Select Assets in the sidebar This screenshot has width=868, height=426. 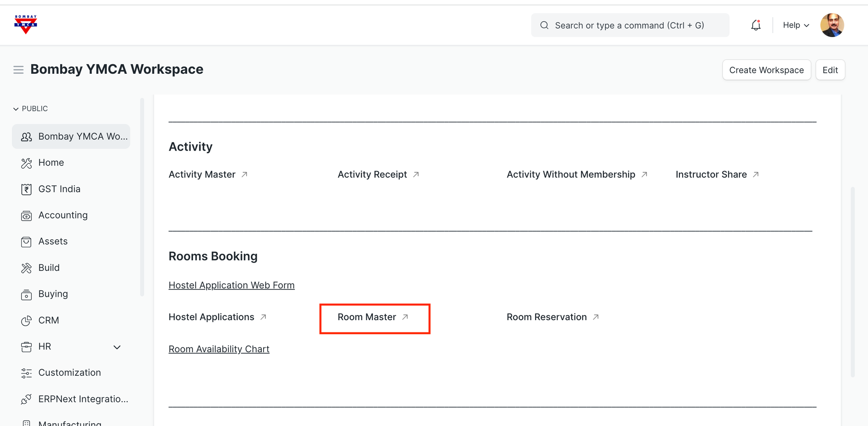click(x=53, y=241)
